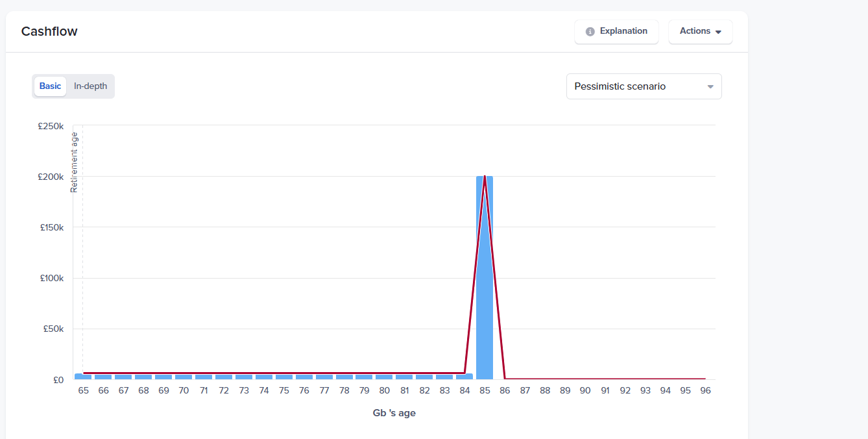
Task: Click the Retirement age marker line
Action: [x=82, y=260]
